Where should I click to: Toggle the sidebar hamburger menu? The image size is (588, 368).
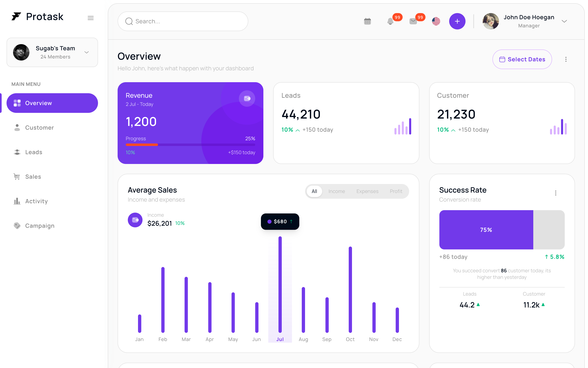[x=91, y=18]
